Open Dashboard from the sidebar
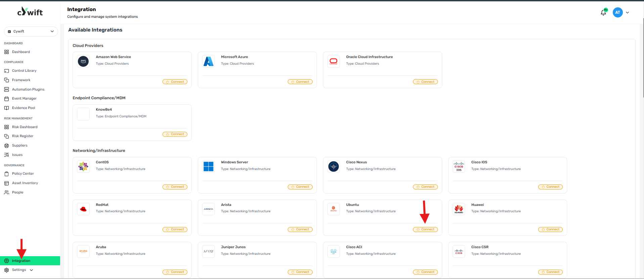 (21, 52)
